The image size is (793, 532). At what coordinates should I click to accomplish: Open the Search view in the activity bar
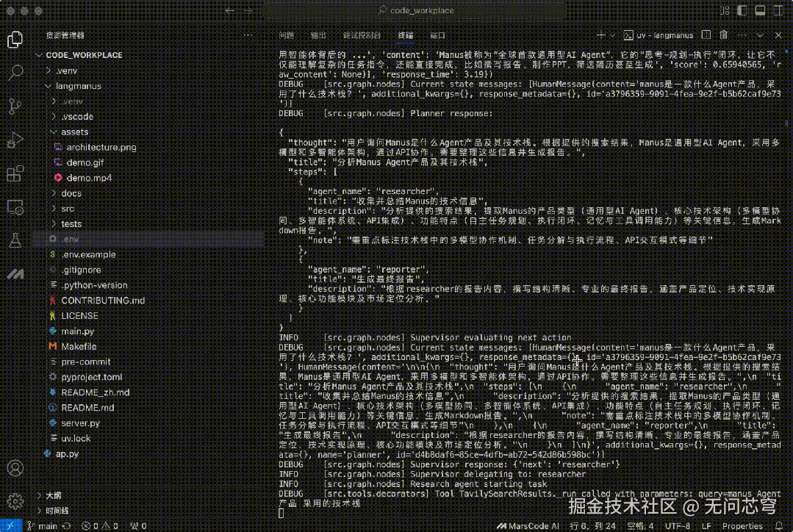pos(15,72)
